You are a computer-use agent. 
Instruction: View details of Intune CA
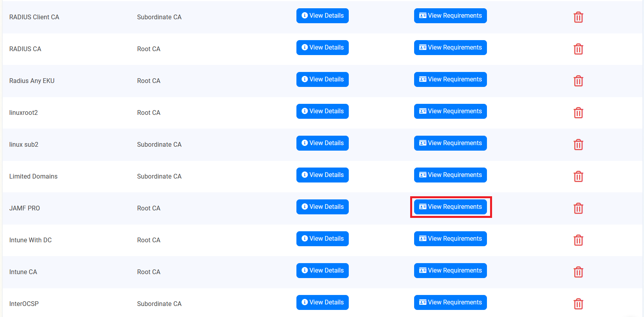tap(322, 271)
